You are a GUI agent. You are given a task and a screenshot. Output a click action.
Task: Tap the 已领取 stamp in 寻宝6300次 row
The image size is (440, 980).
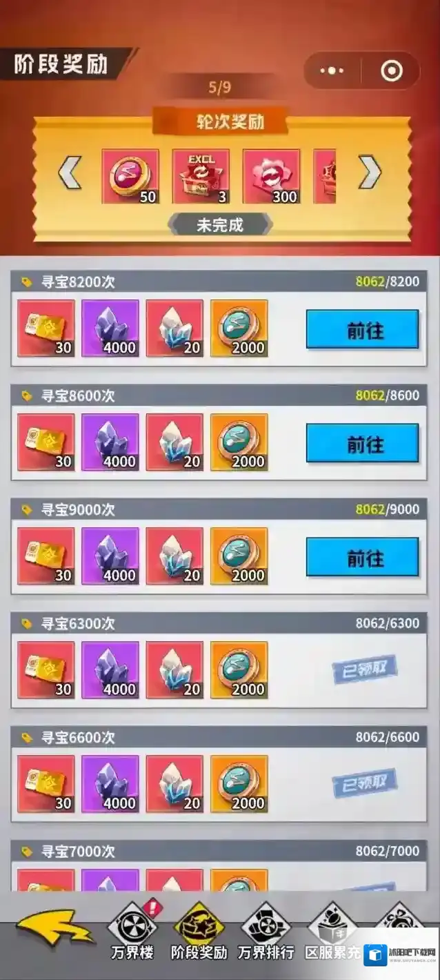coord(365,669)
